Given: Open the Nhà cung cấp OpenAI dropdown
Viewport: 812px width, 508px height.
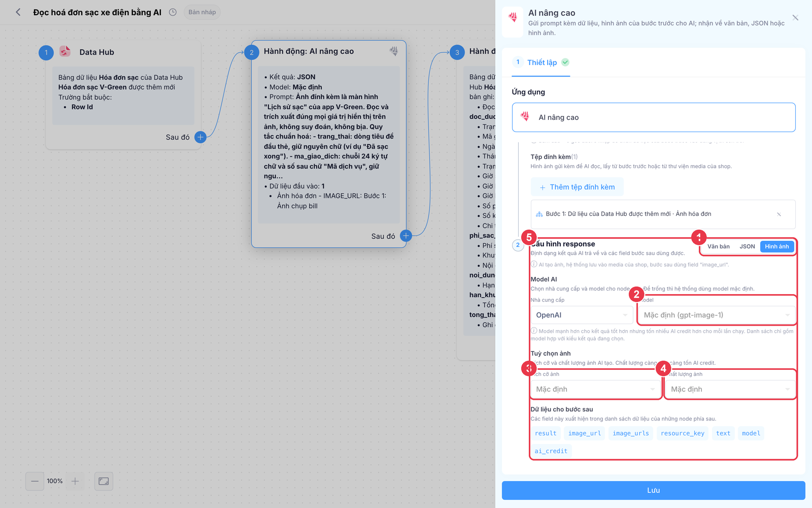Looking at the screenshot, I should pos(582,315).
